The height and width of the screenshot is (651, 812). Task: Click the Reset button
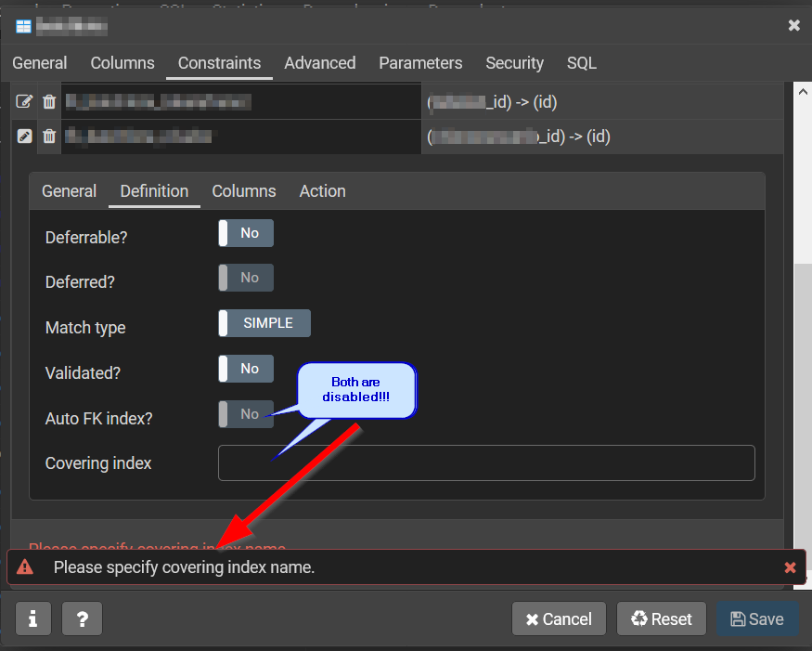point(661,618)
